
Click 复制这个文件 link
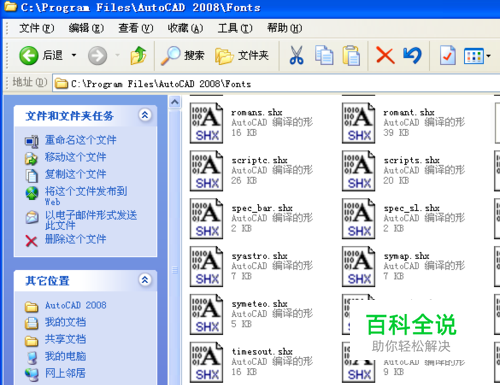[x=75, y=174]
